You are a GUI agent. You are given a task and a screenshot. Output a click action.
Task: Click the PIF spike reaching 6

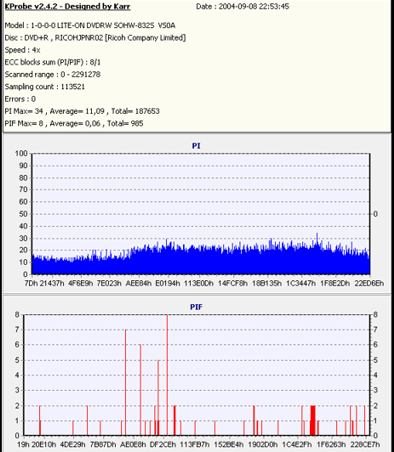[x=140, y=390]
